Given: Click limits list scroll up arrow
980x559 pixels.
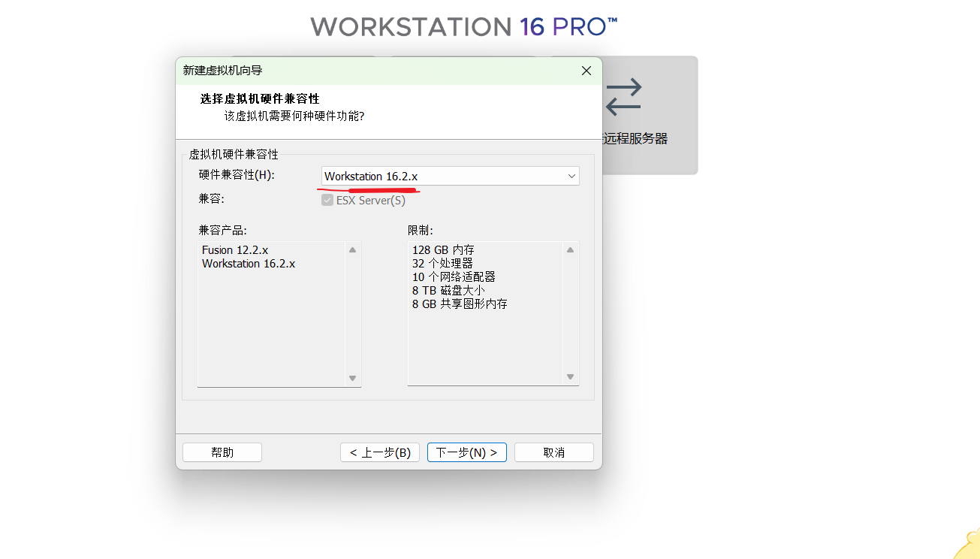Looking at the screenshot, I should [x=571, y=250].
